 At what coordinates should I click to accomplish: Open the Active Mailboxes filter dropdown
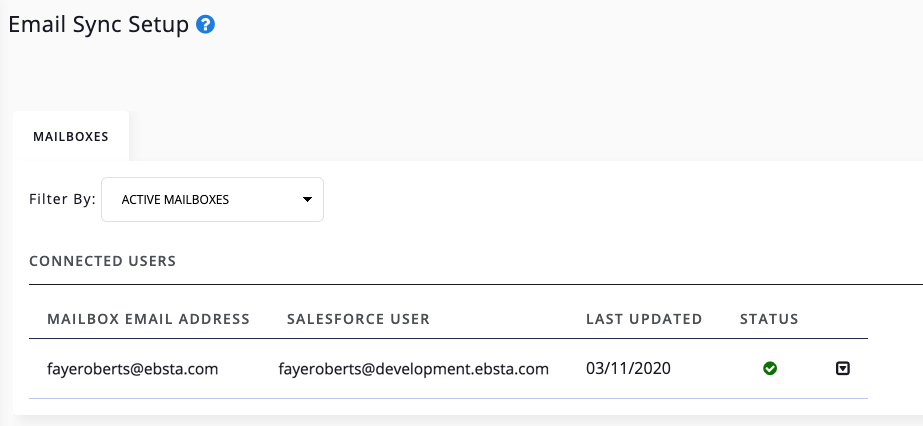pyautogui.click(x=212, y=200)
